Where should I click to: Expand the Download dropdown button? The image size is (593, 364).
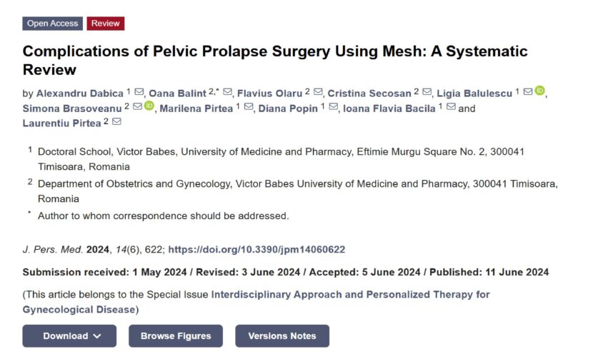[x=69, y=336]
